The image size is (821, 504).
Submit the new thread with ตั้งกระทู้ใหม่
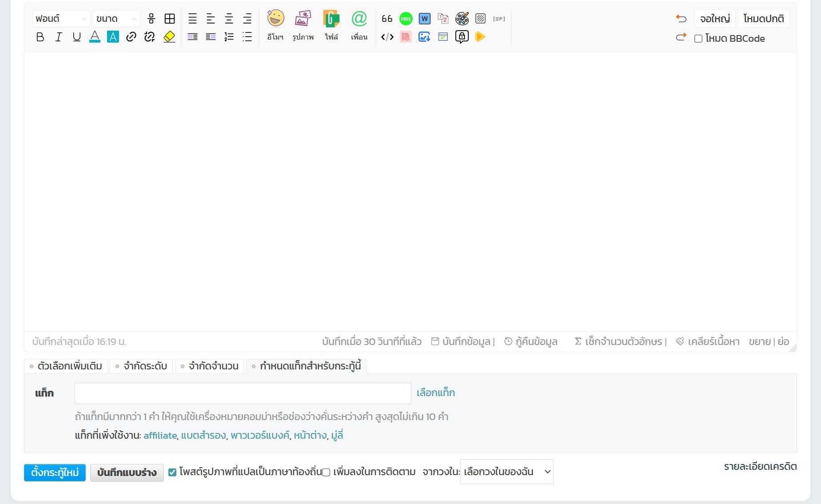55,472
